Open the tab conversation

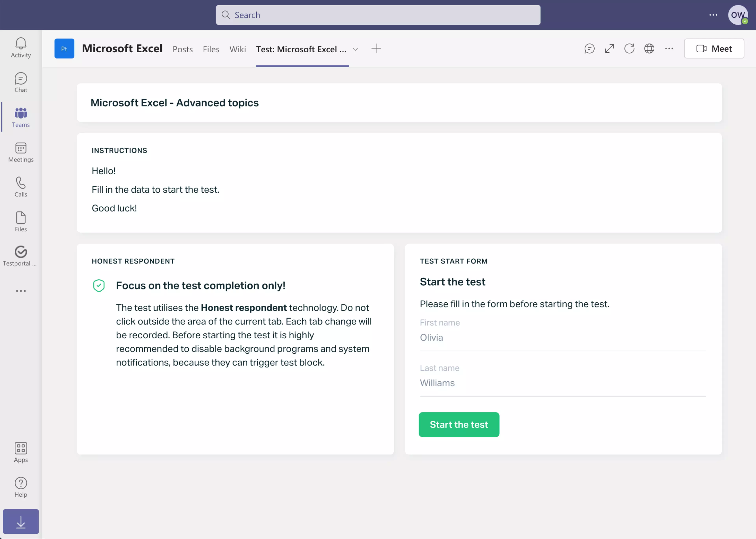point(589,48)
